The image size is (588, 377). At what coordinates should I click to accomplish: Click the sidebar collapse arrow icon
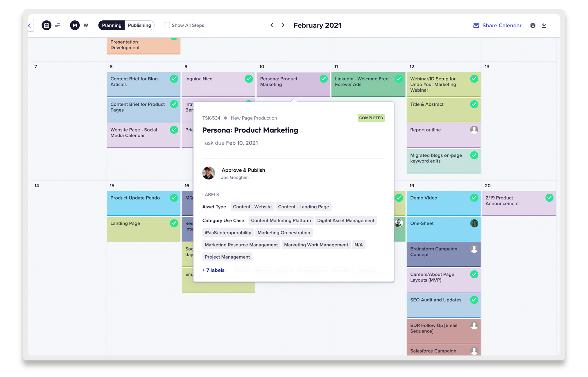tap(29, 25)
